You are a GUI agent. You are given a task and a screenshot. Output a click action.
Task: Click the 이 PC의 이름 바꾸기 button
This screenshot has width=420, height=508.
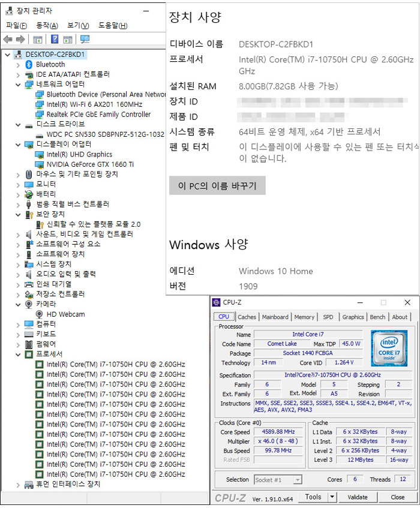click(217, 186)
